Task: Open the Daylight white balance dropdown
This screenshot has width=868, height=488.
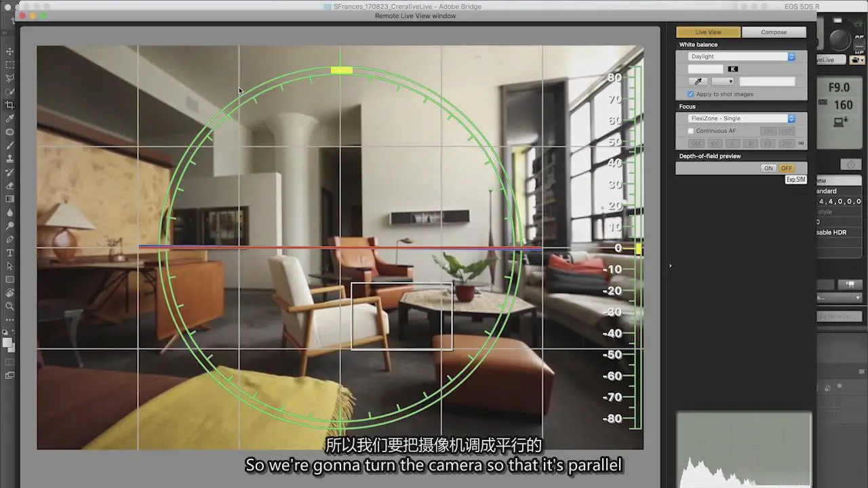Action: pyautogui.click(x=741, y=56)
